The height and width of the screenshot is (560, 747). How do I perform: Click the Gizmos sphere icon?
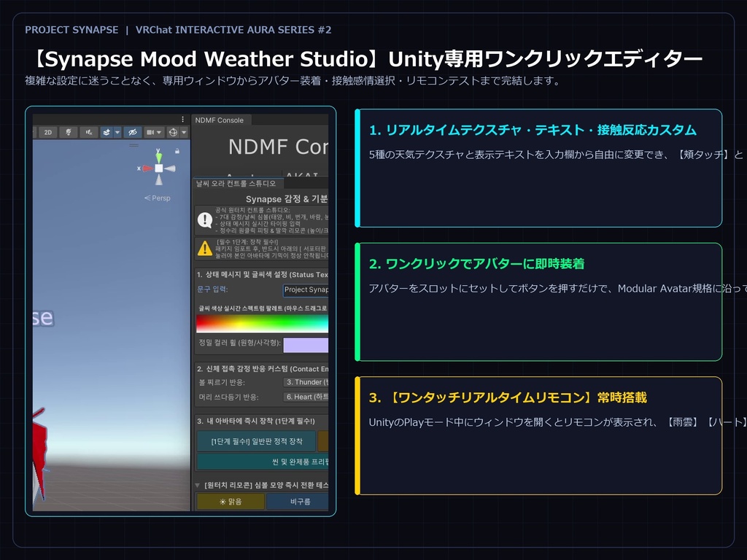pos(173,133)
